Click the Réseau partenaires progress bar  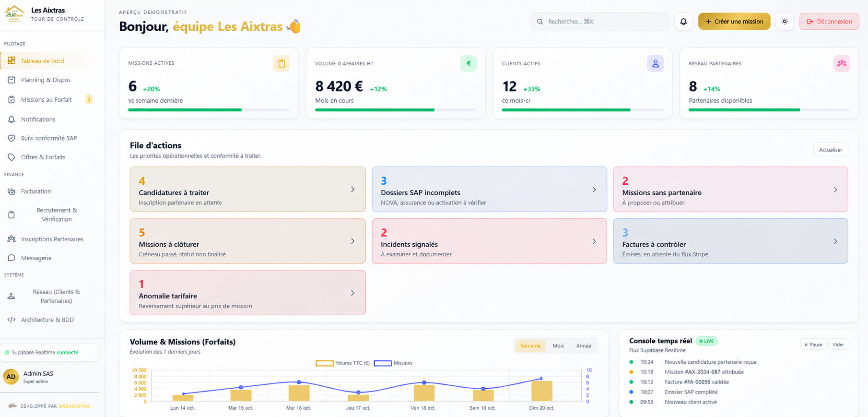coord(769,110)
